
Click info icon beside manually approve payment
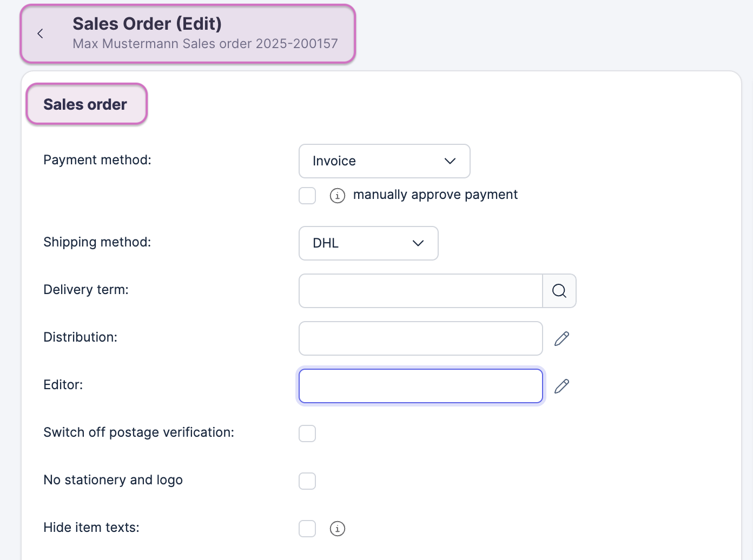pyautogui.click(x=338, y=196)
